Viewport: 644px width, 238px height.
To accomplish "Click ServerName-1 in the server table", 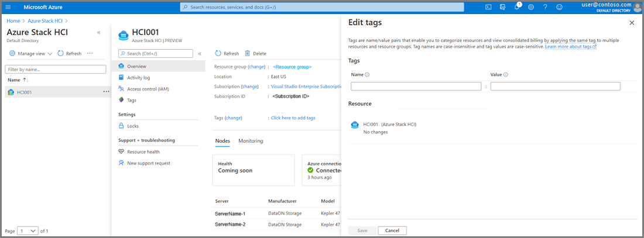I will [x=230, y=213].
